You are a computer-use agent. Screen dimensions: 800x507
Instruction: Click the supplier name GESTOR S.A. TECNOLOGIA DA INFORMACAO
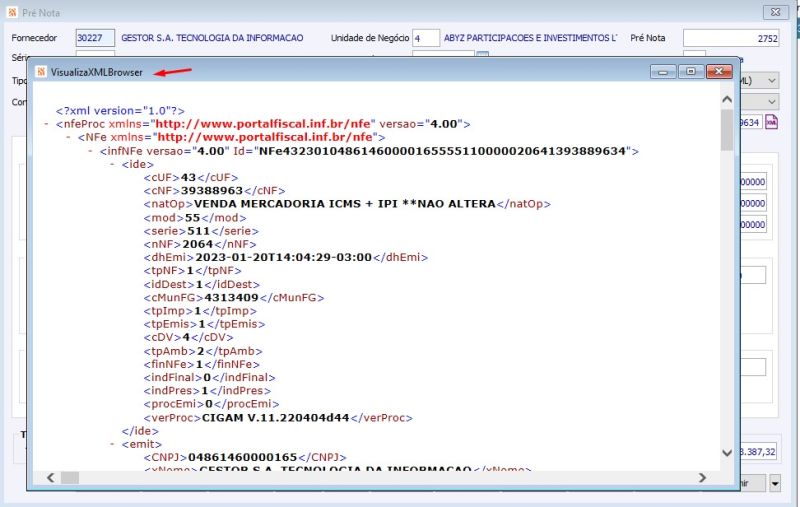(x=212, y=38)
